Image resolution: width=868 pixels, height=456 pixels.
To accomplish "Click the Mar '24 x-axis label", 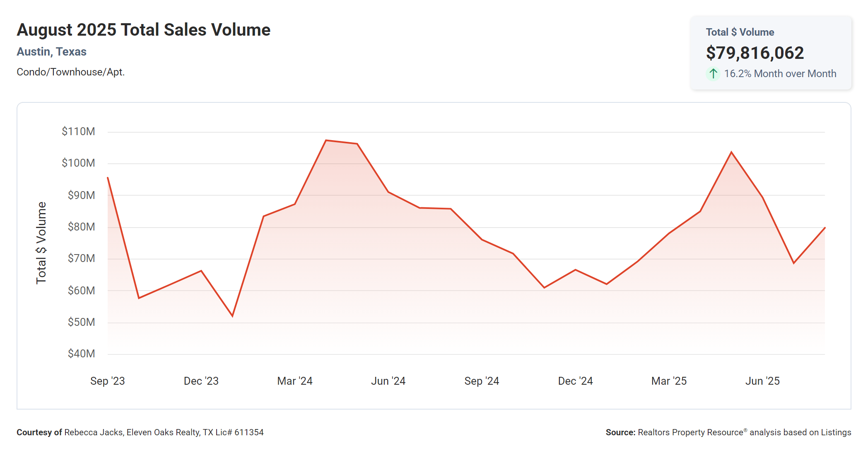I will 294,381.
